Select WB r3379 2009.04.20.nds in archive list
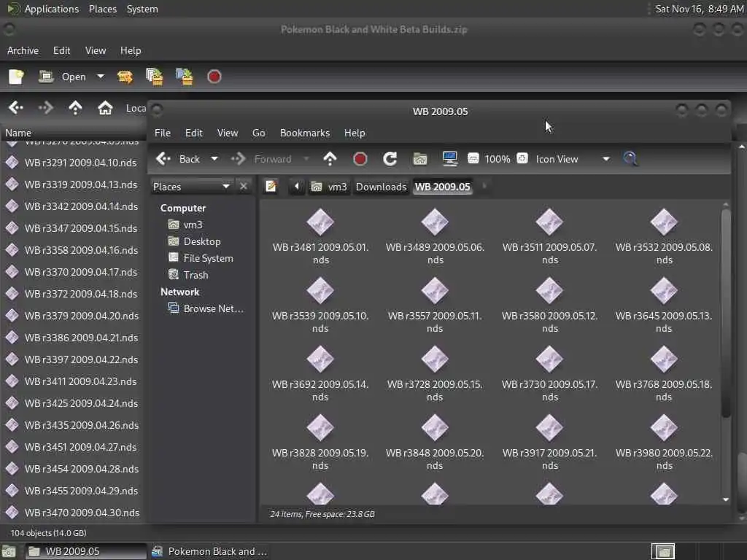 [x=71, y=316]
